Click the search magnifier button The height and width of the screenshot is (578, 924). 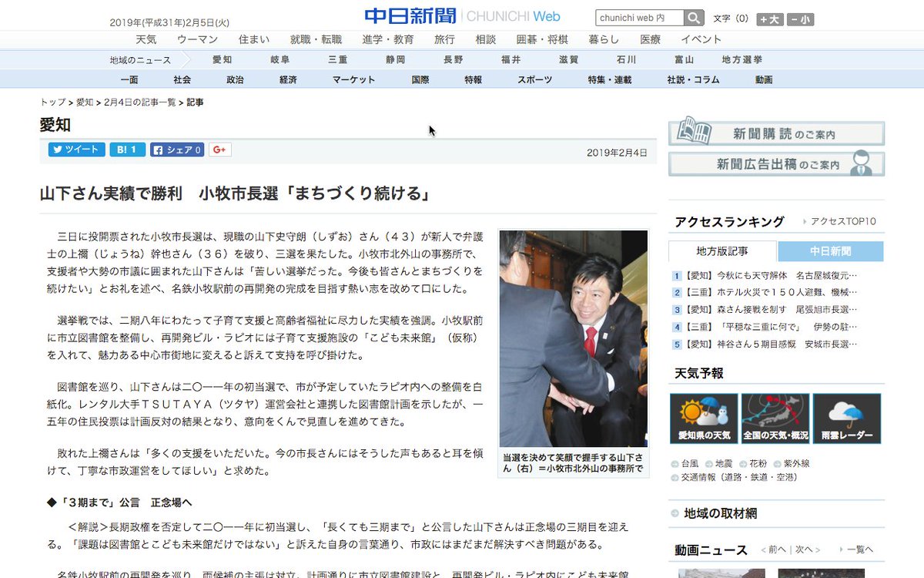695,18
